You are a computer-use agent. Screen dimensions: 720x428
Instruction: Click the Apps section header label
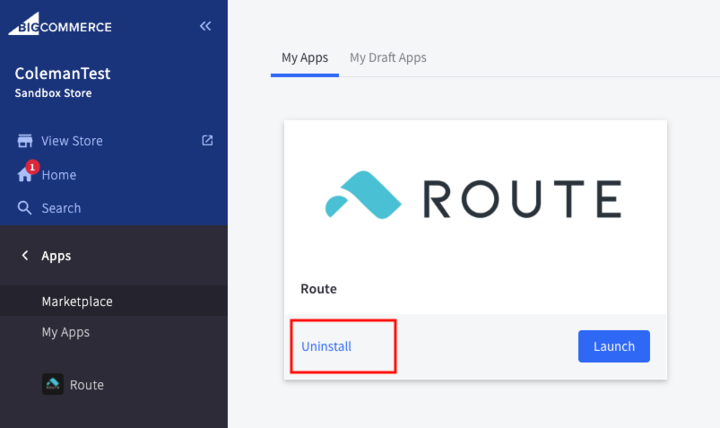tap(56, 256)
